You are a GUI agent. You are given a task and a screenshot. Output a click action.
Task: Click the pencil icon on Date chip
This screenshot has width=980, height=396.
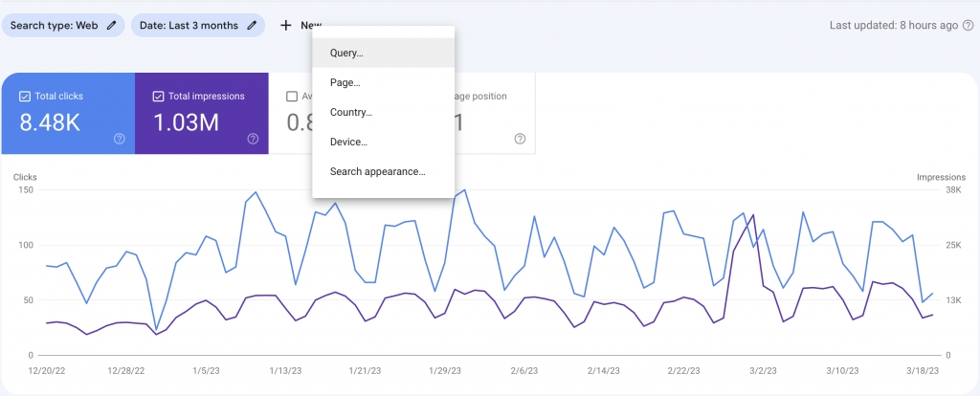pos(252,26)
